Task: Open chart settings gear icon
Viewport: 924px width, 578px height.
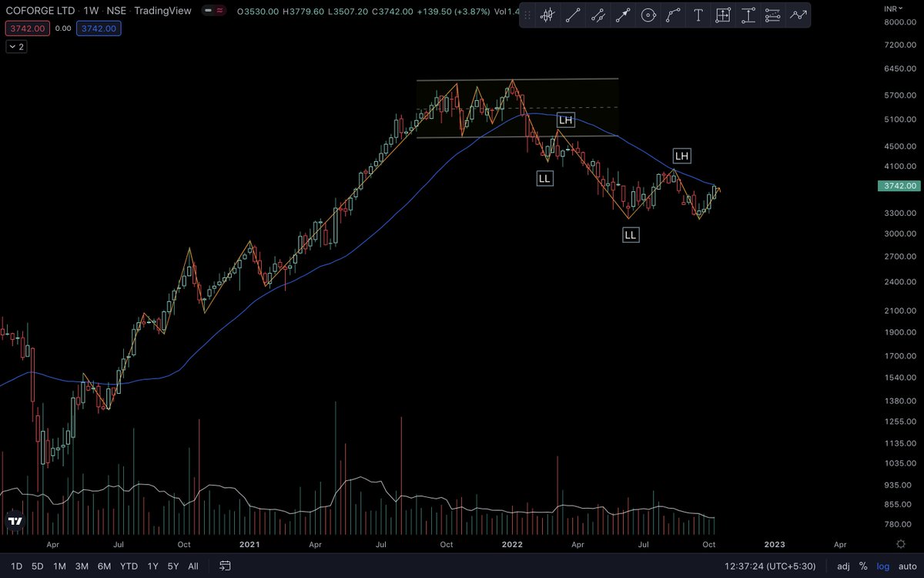Action: coord(900,543)
